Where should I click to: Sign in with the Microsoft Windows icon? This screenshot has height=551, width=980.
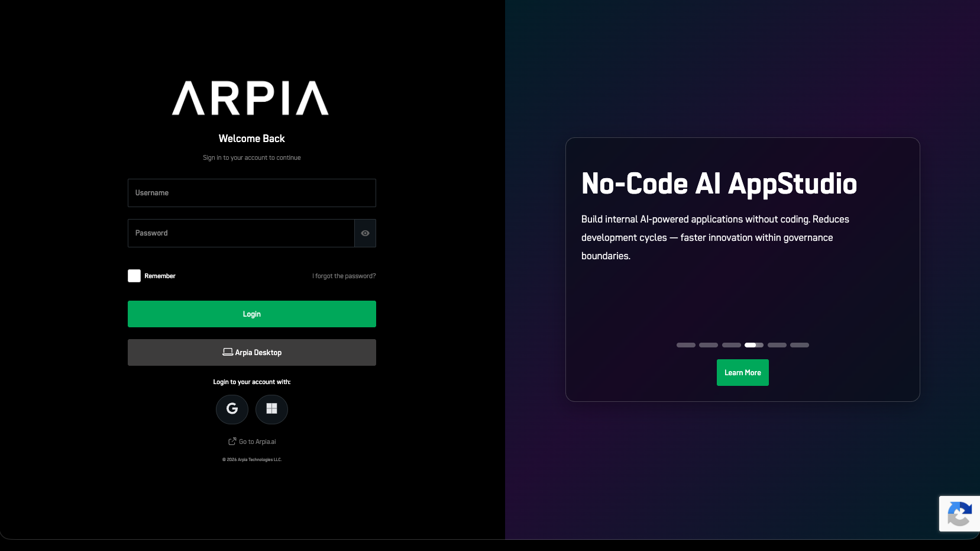coord(271,409)
